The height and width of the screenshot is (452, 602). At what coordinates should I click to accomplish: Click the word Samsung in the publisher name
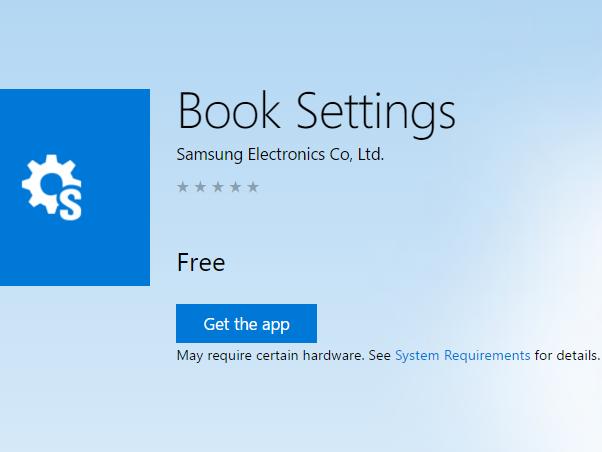(x=210, y=155)
